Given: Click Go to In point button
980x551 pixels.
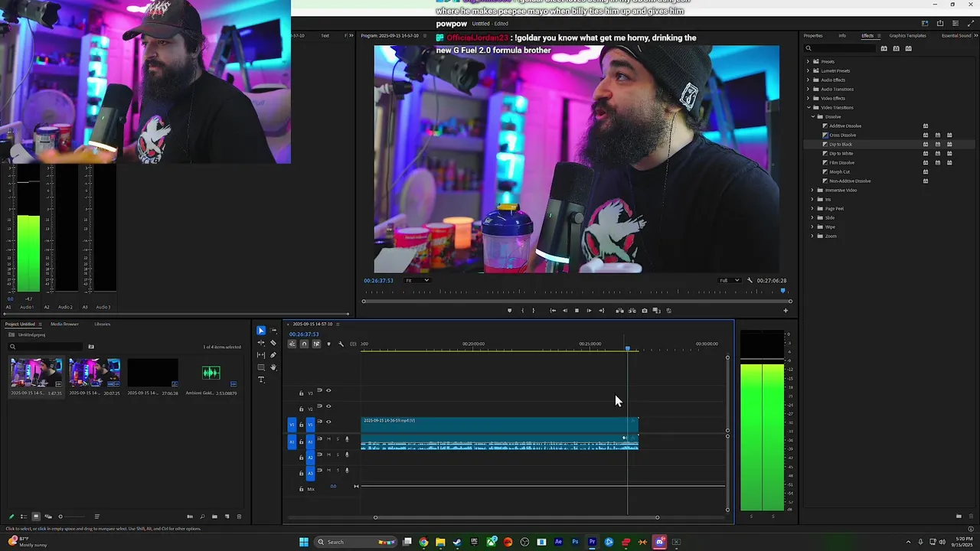Looking at the screenshot, I should pyautogui.click(x=553, y=311).
